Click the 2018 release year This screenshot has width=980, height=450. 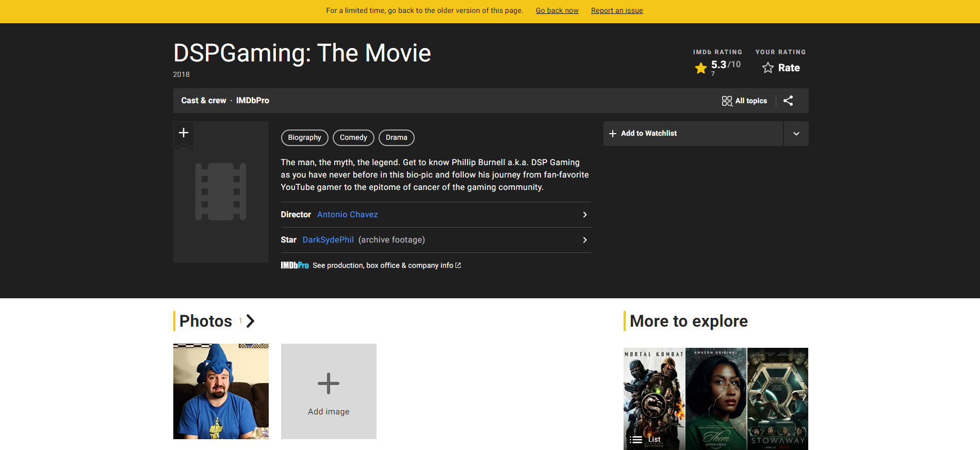click(182, 74)
